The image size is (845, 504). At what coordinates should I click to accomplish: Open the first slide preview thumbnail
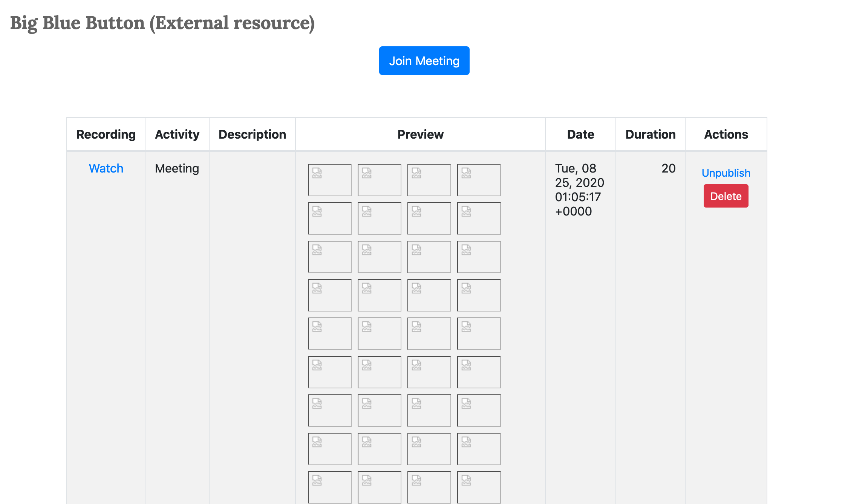[329, 180]
